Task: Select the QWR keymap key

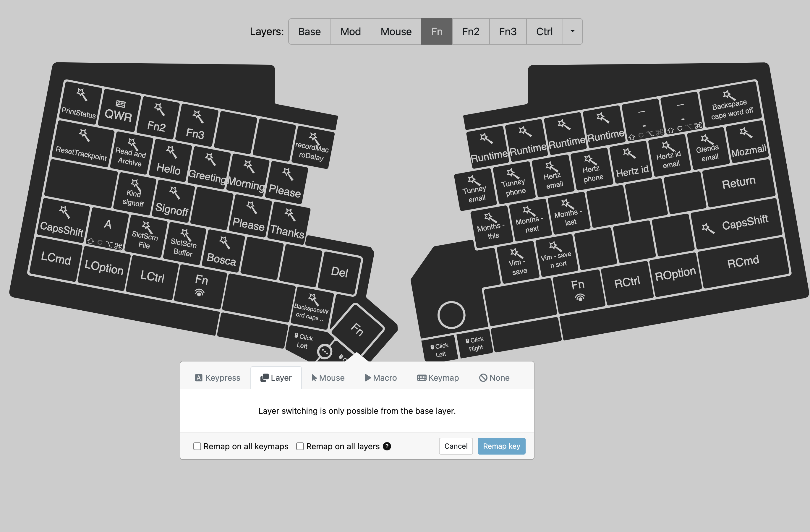Action: 119,111
